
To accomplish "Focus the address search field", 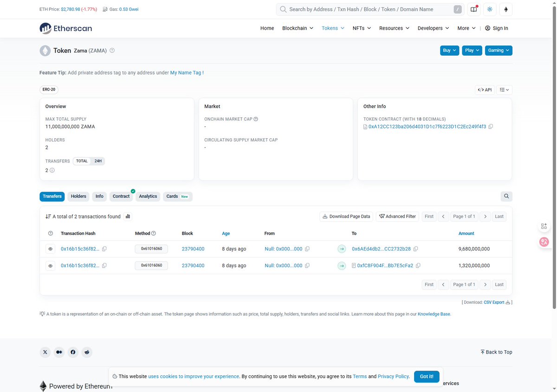I will pyautogui.click(x=369, y=9).
